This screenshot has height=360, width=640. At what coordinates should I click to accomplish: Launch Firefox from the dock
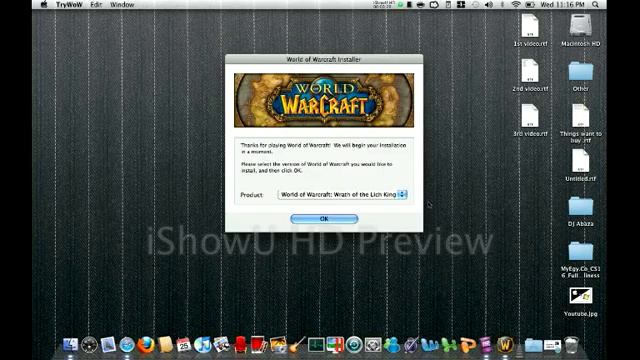point(146,345)
